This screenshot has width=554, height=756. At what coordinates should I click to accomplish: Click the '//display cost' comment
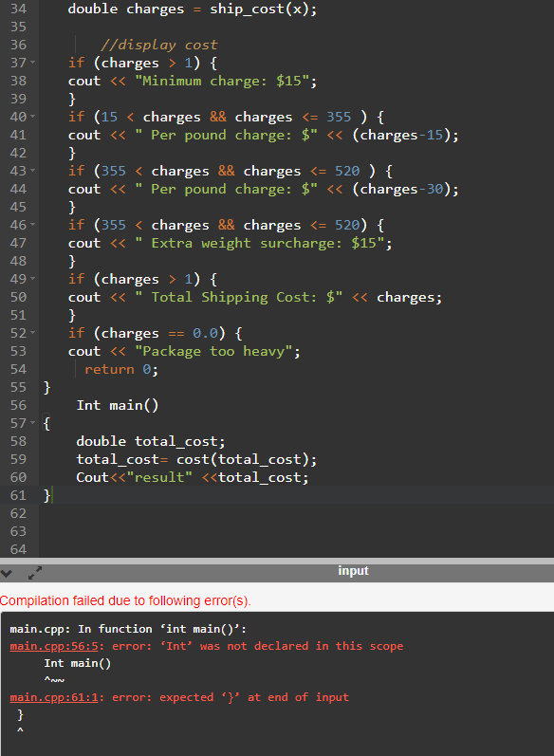coord(159,46)
